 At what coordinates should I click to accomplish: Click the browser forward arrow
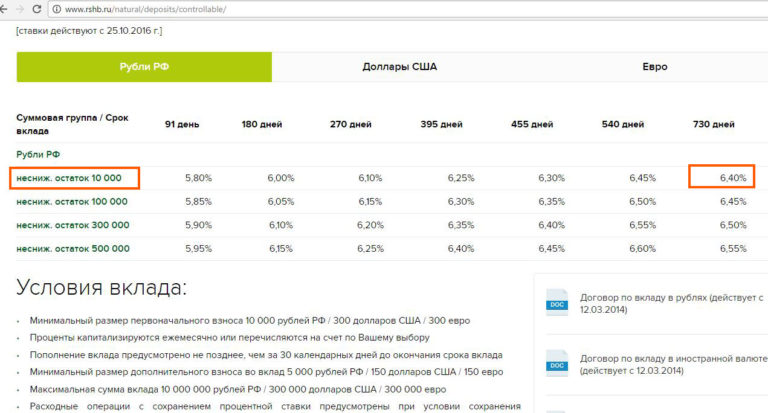coord(22,9)
